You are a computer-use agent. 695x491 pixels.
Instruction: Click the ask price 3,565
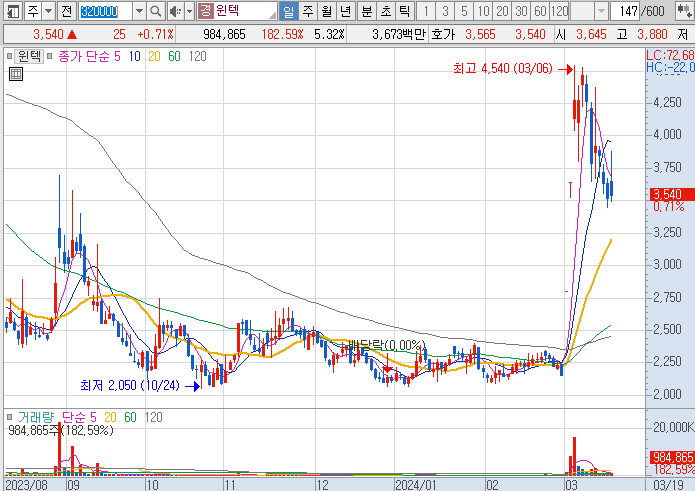[480, 35]
